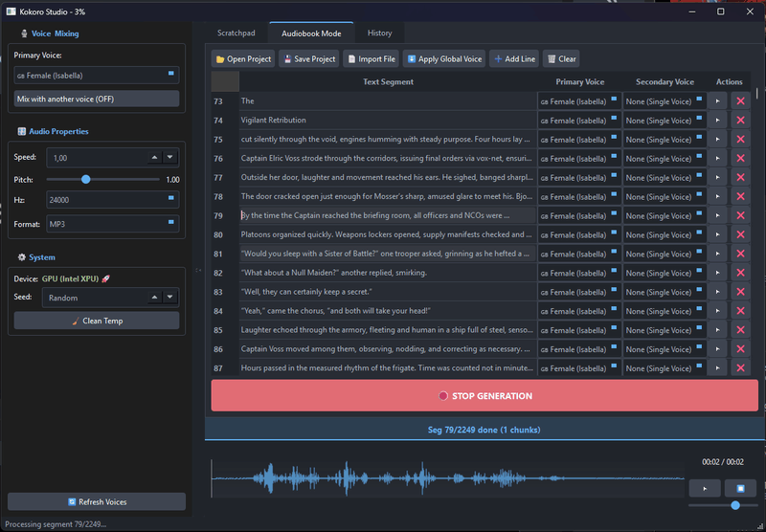766x532 pixels.
Task: Delete segment 86 row
Action: [740, 348]
